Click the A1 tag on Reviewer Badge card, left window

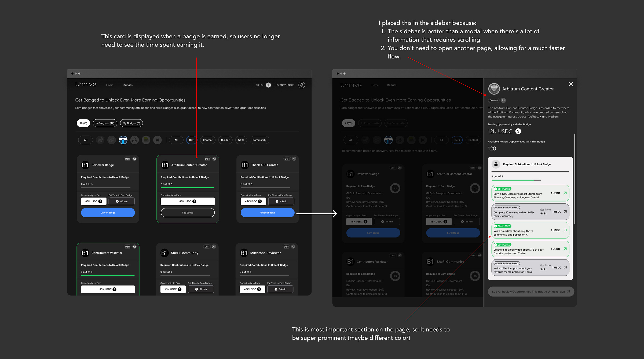coord(134,159)
